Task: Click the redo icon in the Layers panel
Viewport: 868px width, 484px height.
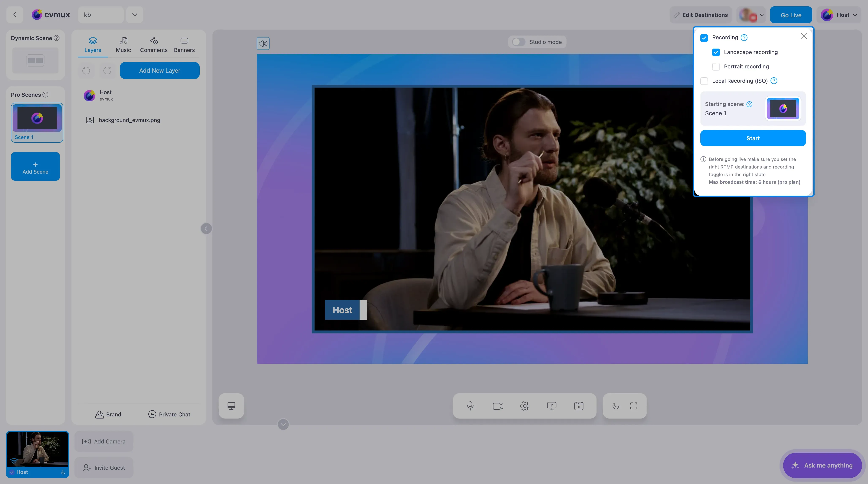Action: click(x=107, y=71)
